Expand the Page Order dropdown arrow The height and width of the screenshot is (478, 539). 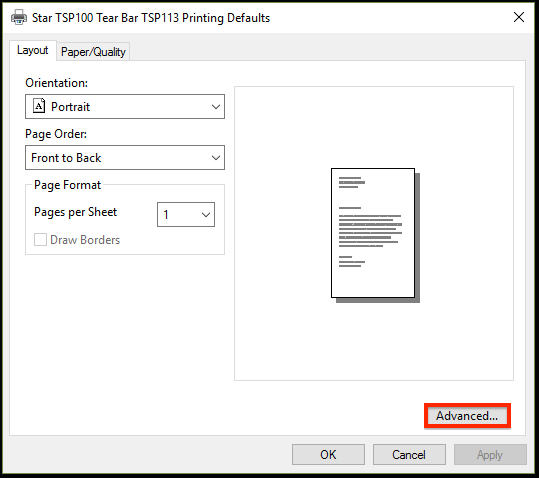[216, 158]
